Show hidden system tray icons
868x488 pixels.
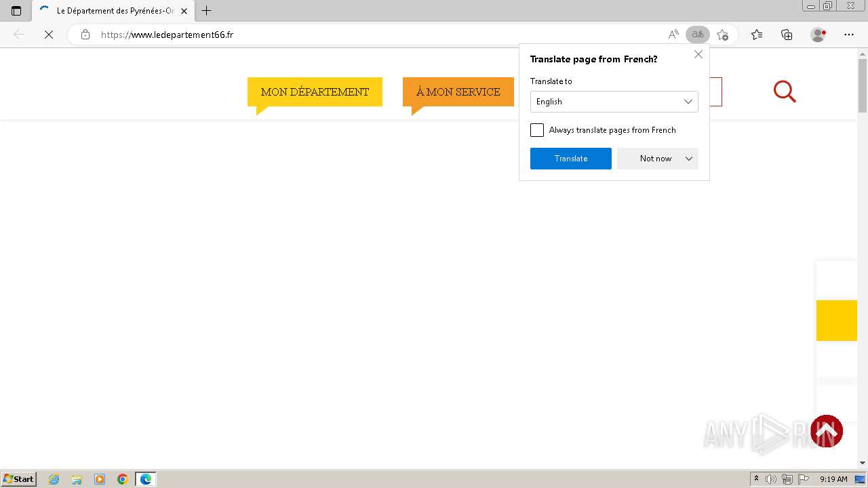point(756,479)
